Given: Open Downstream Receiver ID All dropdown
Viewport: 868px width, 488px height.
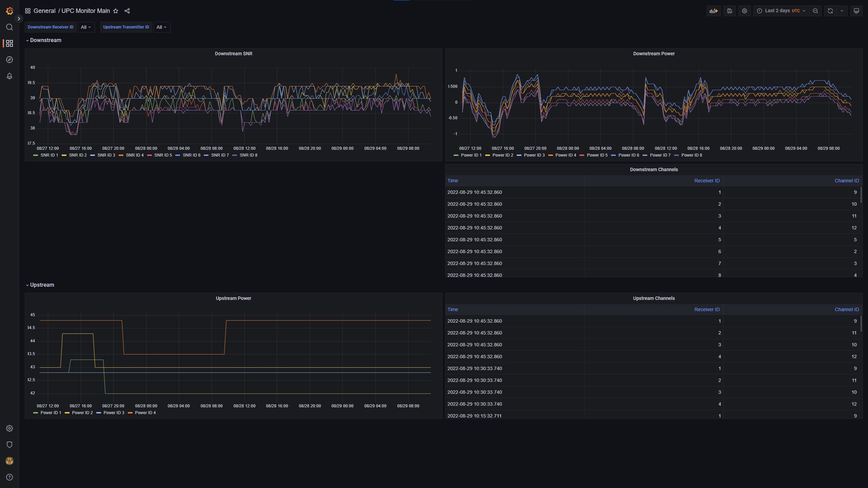Looking at the screenshot, I should click(x=86, y=27).
